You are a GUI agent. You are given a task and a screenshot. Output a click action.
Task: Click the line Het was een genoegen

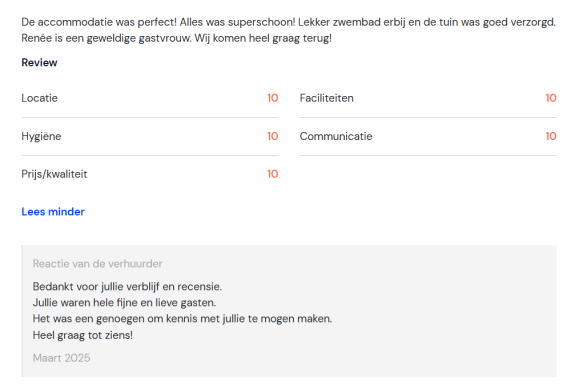click(182, 319)
